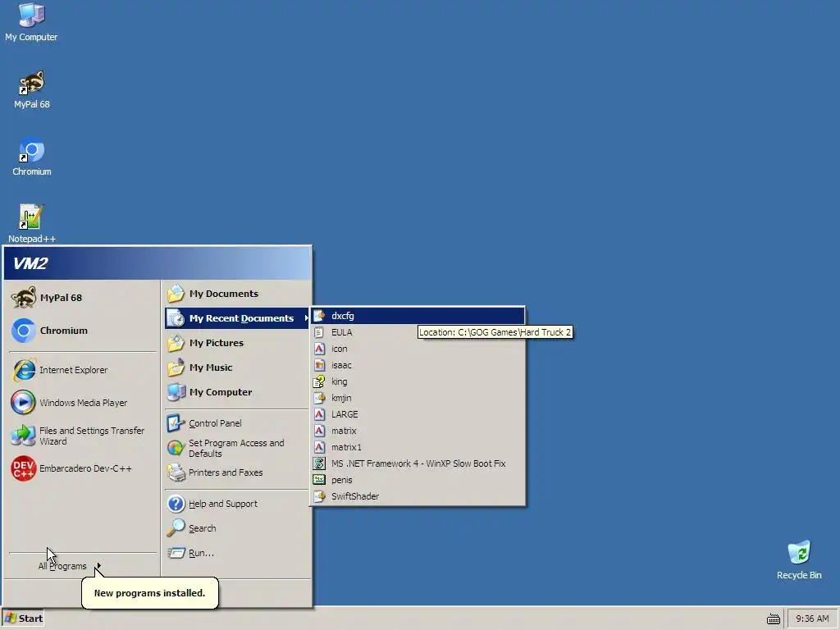Select My Recent Documents menu entry
The width and height of the screenshot is (840, 630).
click(237, 318)
